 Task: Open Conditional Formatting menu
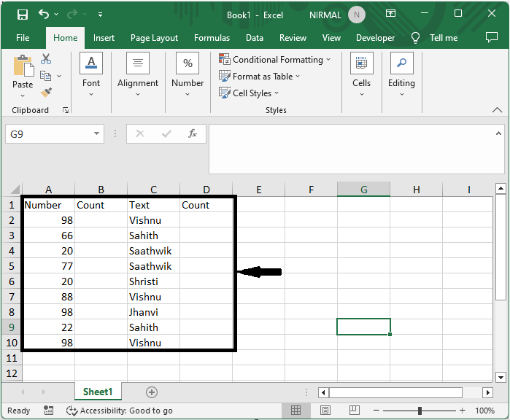275,60
